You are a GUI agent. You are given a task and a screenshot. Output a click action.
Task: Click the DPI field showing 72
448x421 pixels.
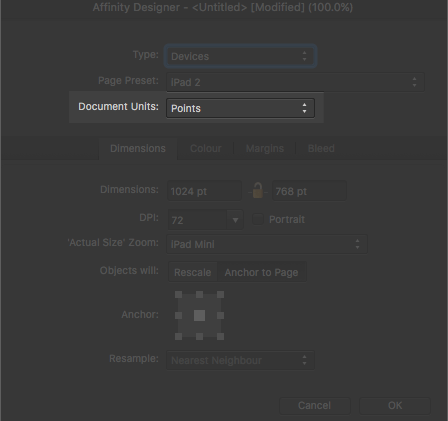[197, 220]
